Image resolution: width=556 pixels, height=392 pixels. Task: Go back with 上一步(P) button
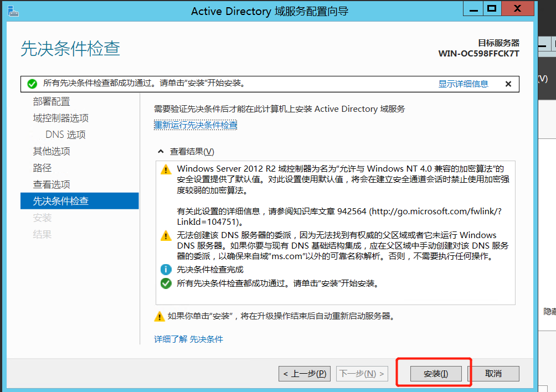coord(305,374)
